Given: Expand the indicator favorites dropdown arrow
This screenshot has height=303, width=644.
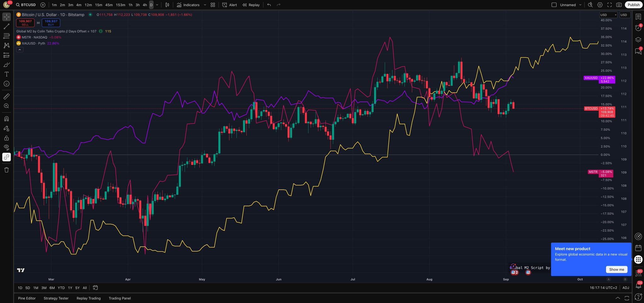Looking at the screenshot, I should 205,5.
